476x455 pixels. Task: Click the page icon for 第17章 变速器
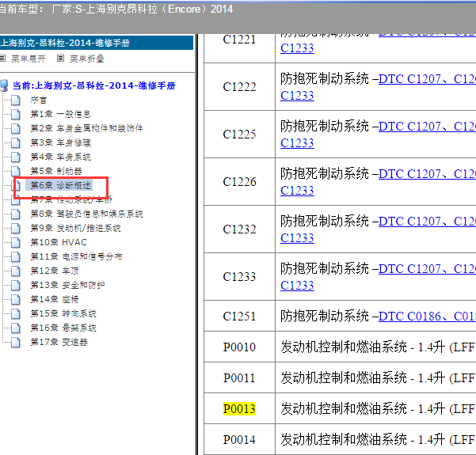point(16,343)
